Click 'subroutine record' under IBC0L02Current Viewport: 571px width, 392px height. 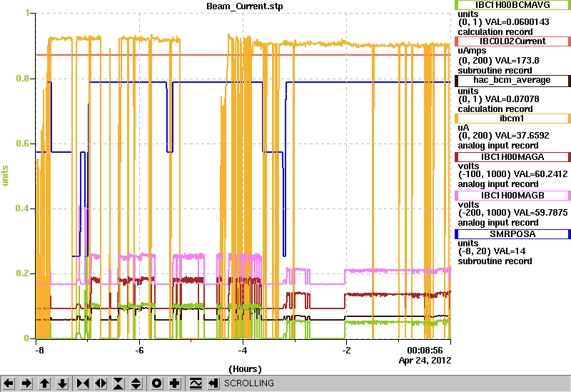click(495, 70)
